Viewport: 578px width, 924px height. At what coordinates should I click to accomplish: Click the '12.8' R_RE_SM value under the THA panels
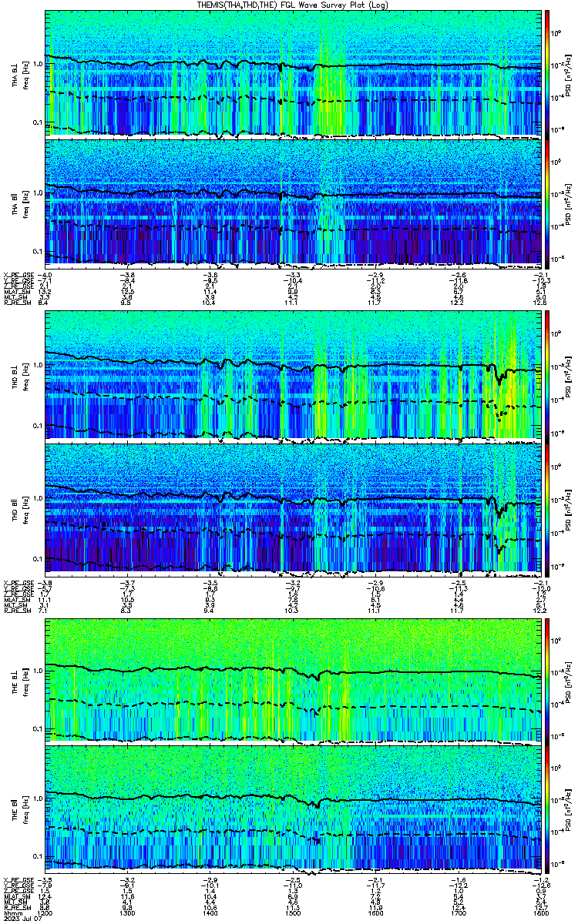(x=541, y=303)
